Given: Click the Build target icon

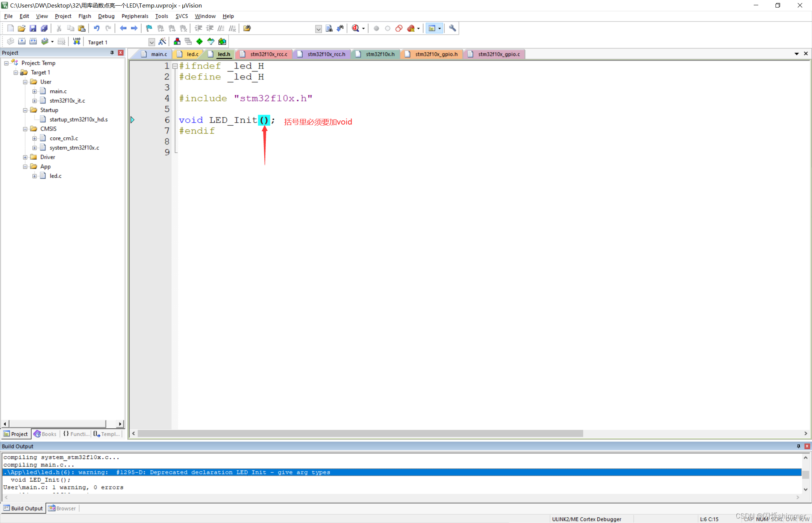Looking at the screenshot, I should (22, 41).
